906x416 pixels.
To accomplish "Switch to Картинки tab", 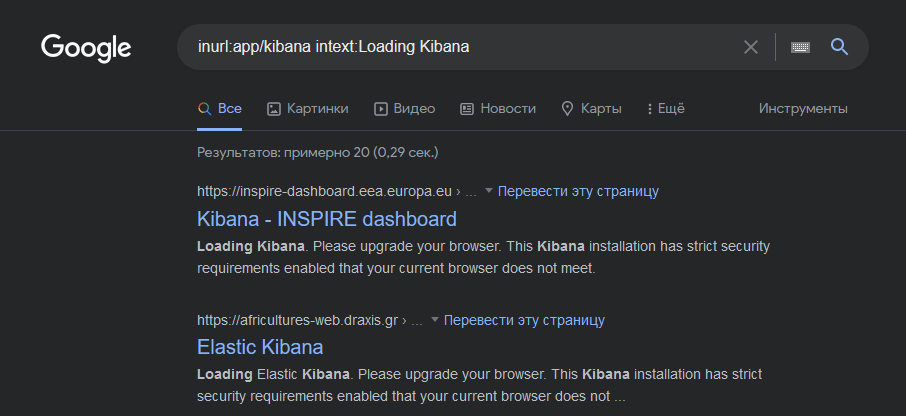I will [x=308, y=109].
